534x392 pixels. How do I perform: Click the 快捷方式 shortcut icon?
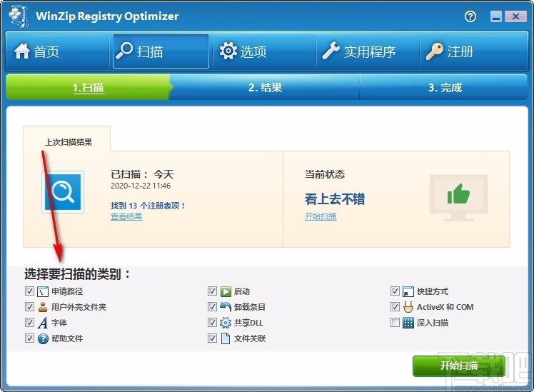(x=408, y=291)
